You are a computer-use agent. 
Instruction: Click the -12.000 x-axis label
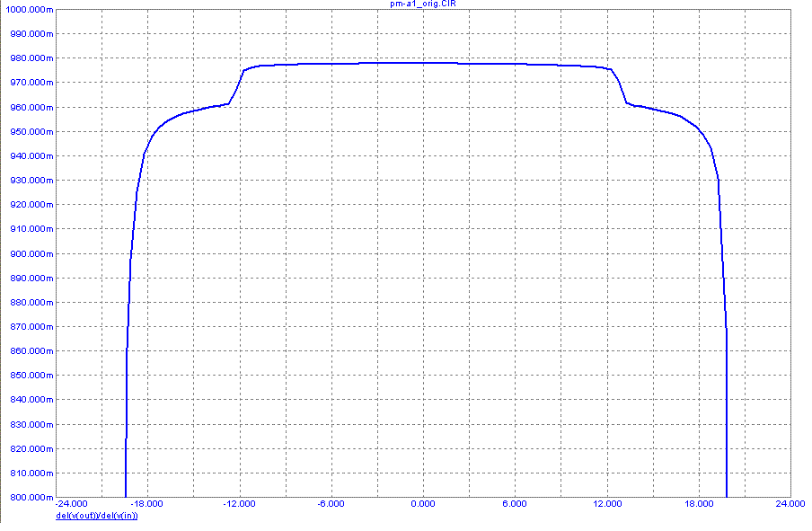tap(239, 504)
